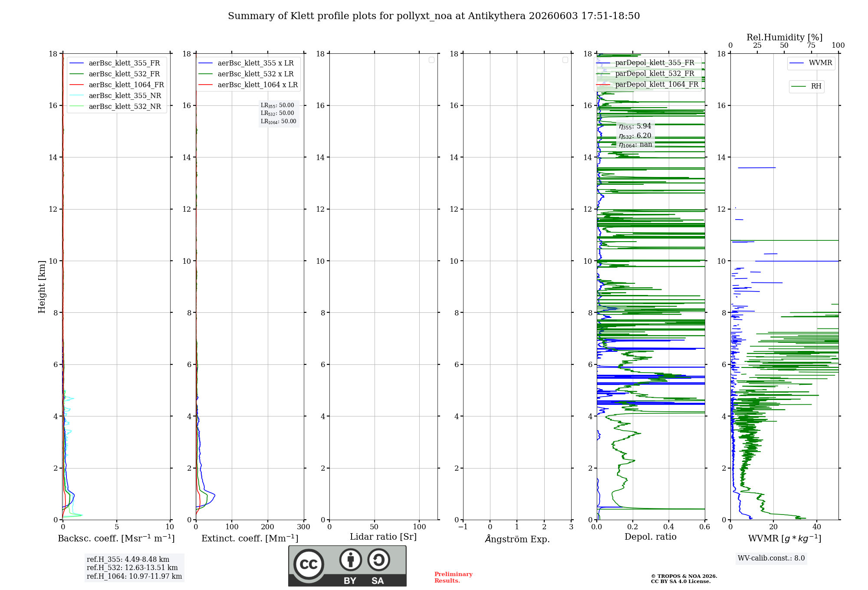Click the Lidar ratio [Sr] axis label
This screenshot has width=868, height=590.
383,537
